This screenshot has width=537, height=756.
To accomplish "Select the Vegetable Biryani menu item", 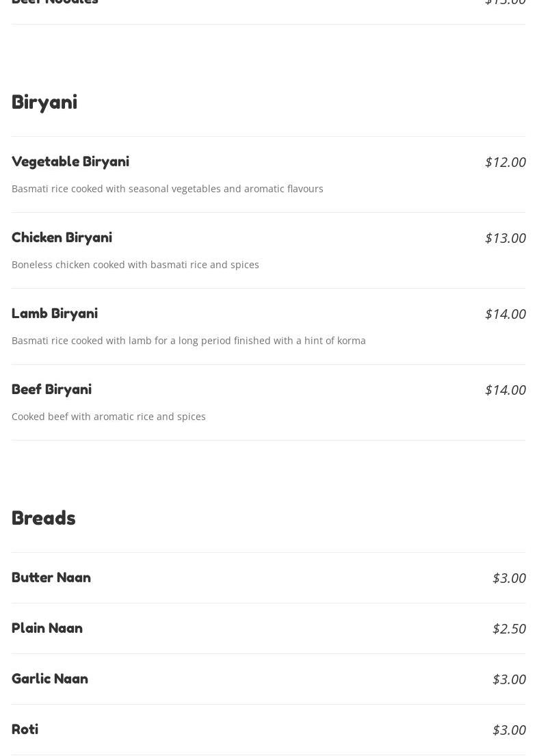I will click(x=70, y=161).
